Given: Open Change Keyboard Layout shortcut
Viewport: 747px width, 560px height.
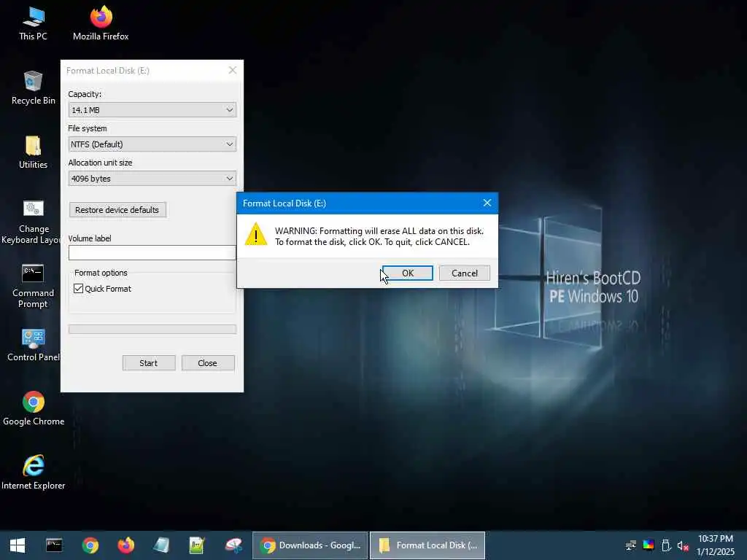Looking at the screenshot, I should tap(33, 222).
